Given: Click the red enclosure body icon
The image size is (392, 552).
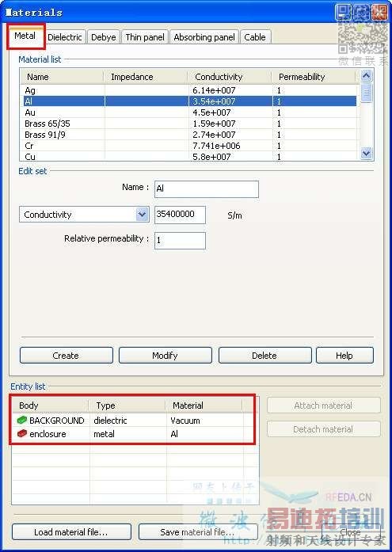Looking at the screenshot, I should click(x=22, y=434).
